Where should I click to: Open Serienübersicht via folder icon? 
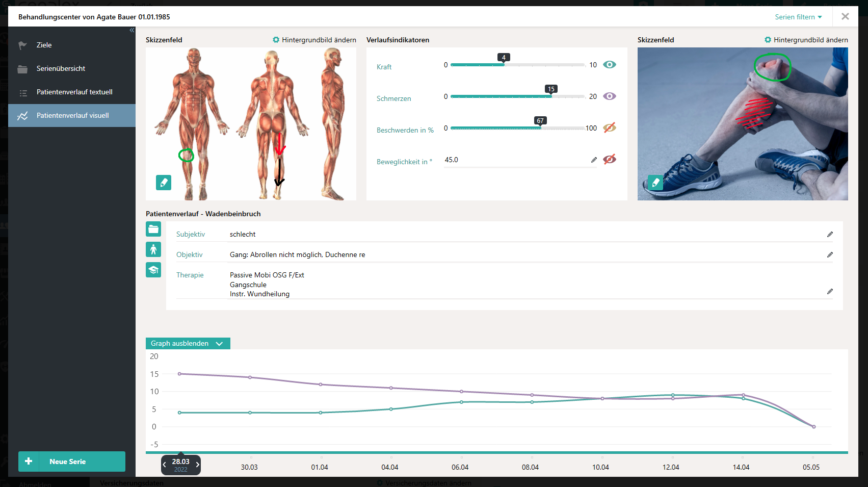tap(22, 68)
